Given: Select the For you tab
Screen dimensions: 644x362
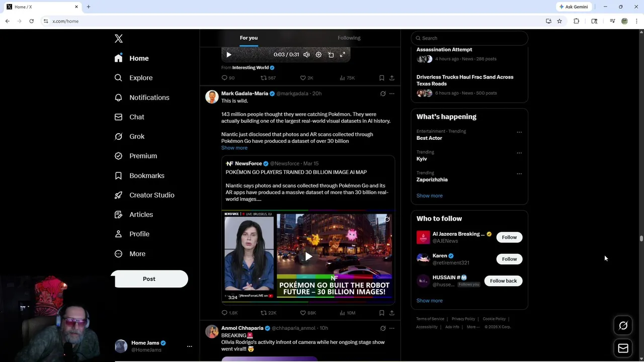Looking at the screenshot, I should 249,38.
